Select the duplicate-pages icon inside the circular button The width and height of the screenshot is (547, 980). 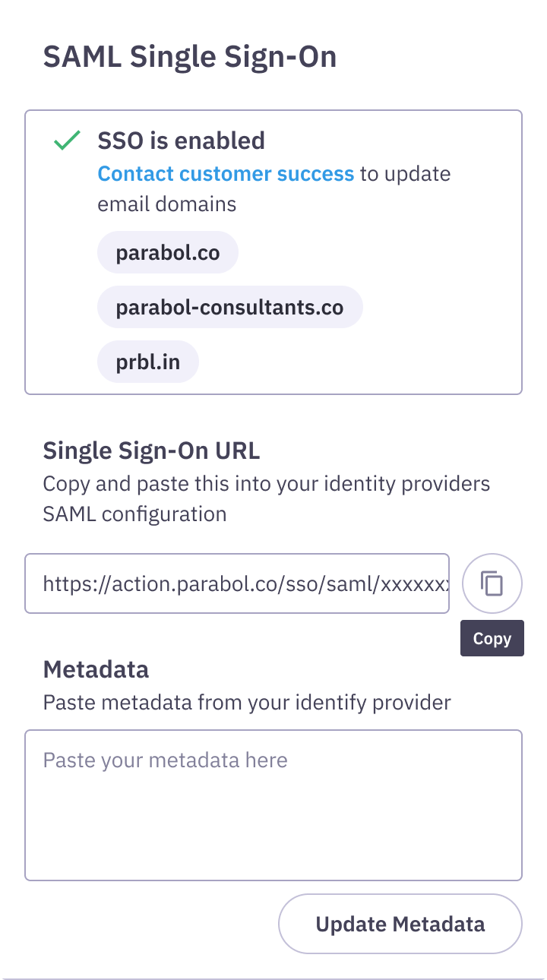[x=492, y=583]
